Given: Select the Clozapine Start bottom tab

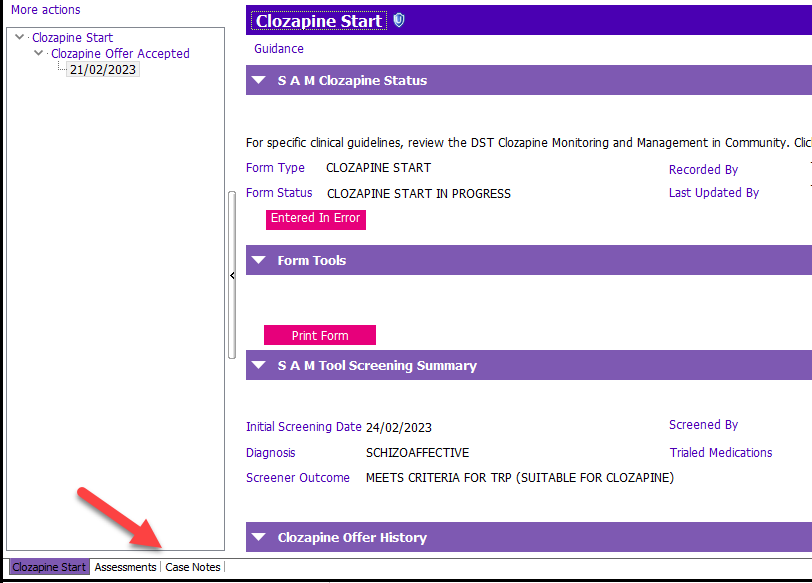Looking at the screenshot, I should 49,567.
